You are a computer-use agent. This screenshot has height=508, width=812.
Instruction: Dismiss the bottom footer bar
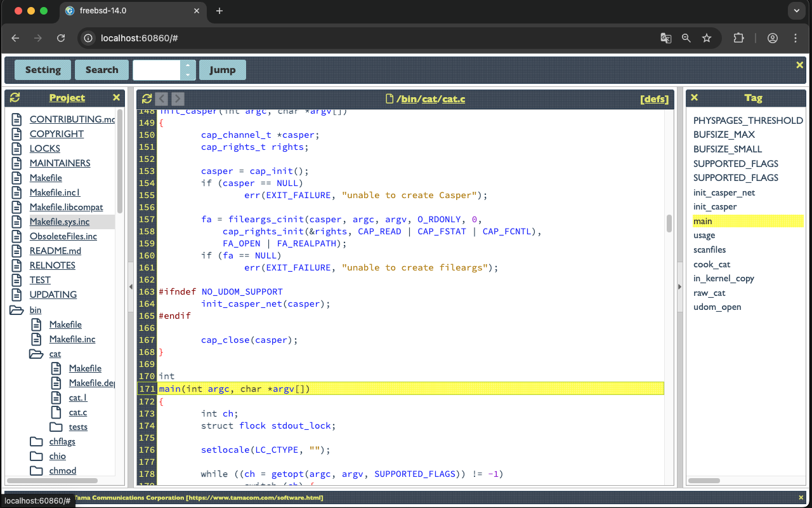pyautogui.click(x=801, y=498)
